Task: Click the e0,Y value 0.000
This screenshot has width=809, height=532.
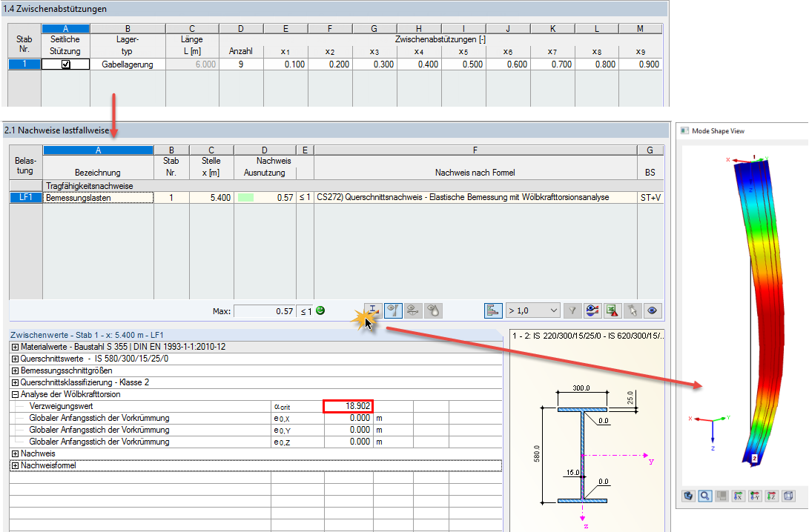Action: (x=349, y=430)
